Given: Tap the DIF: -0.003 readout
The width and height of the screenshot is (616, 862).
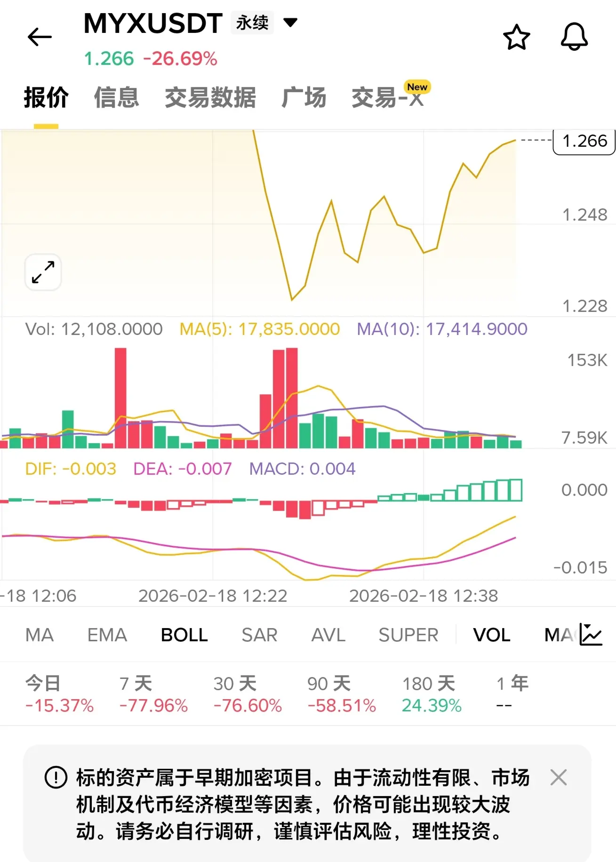Looking at the screenshot, I should pyautogui.click(x=71, y=469).
